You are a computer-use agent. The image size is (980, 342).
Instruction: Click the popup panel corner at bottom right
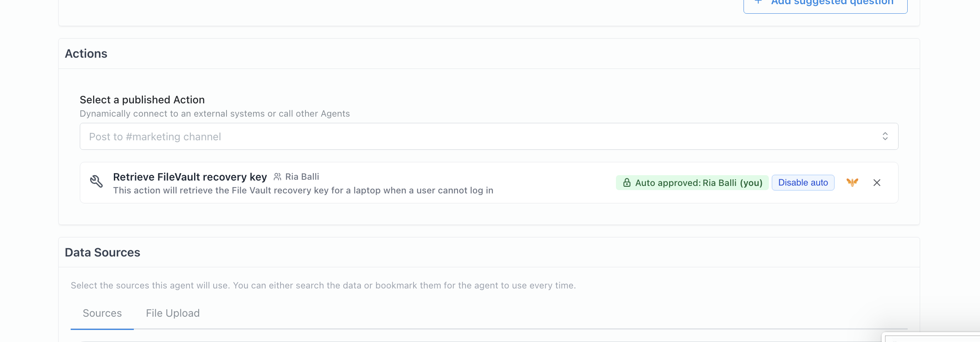point(931,337)
